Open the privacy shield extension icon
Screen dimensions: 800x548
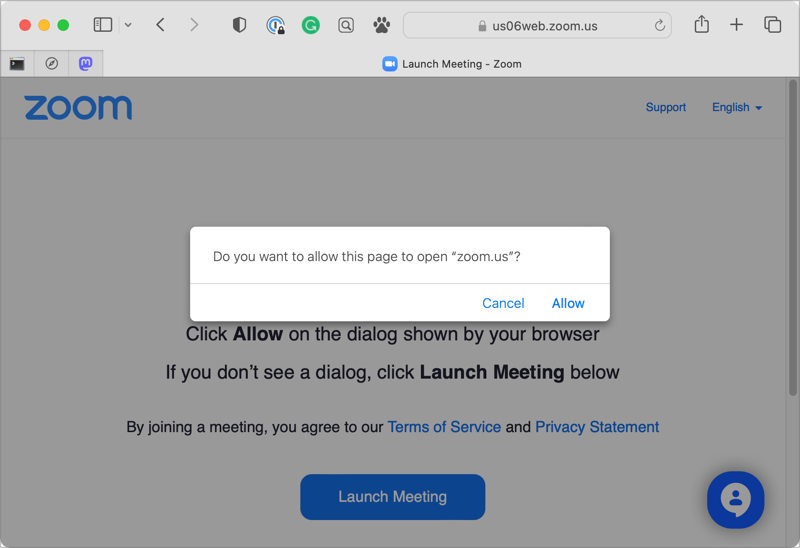(239, 25)
